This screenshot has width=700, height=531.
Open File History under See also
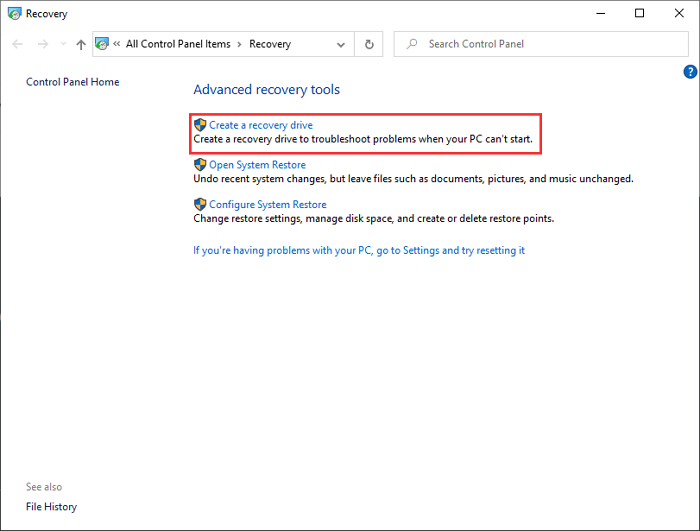(x=51, y=507)
